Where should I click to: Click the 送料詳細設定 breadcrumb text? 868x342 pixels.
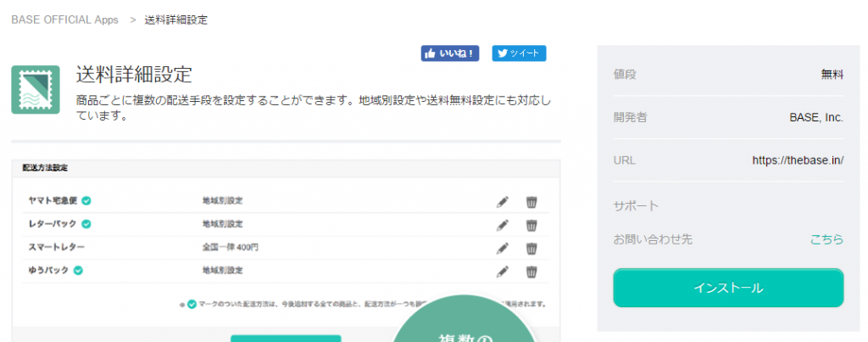pos(176,20)
